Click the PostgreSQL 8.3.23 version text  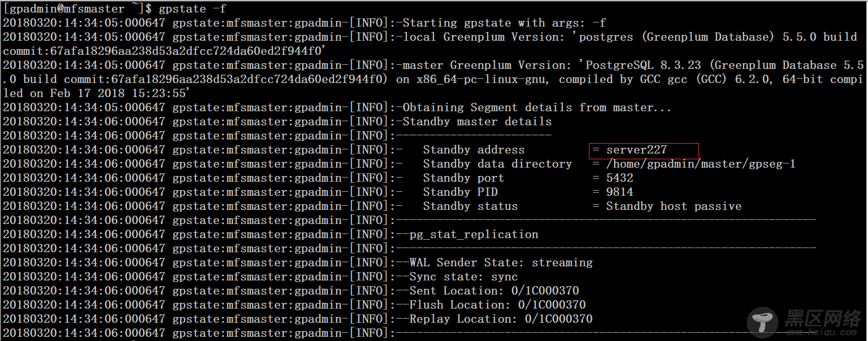643,65
